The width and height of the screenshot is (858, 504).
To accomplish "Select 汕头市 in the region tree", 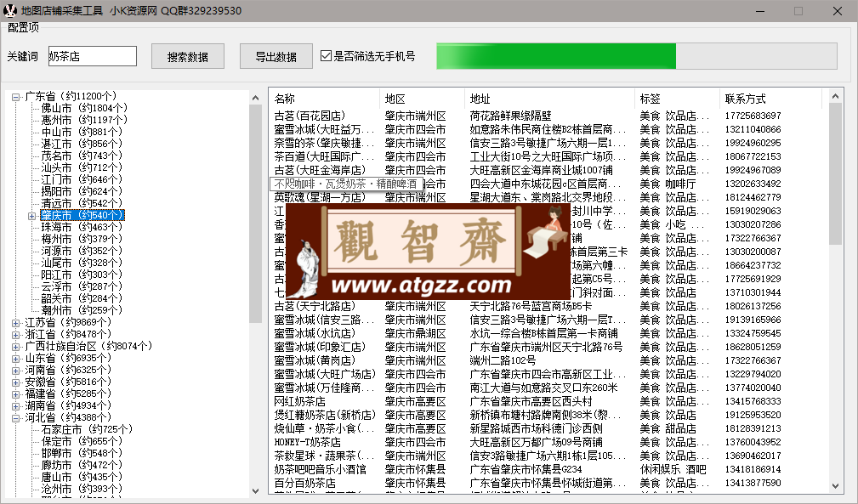I will [x=82, y=167].
